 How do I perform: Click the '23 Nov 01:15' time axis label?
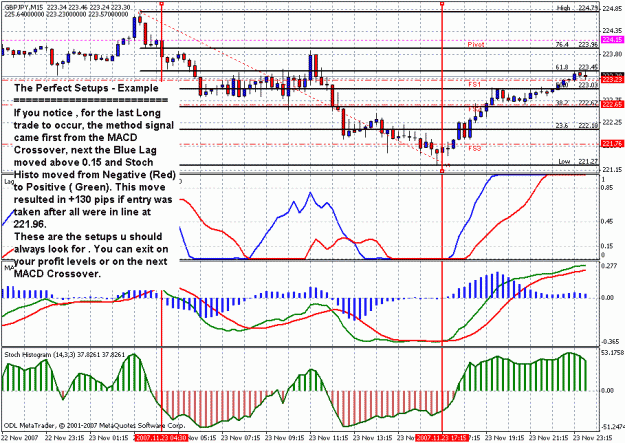pyautogui.click(x=108, y=438)
